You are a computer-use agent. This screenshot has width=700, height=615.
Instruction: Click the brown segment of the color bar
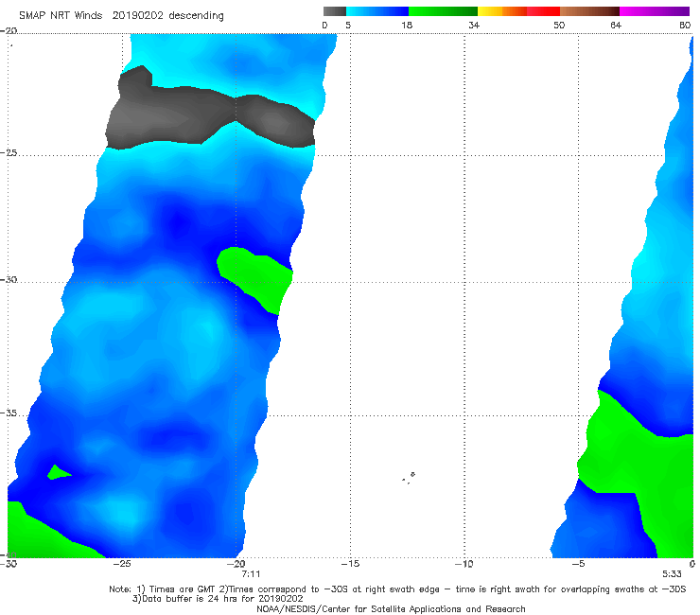coord(589,11)
